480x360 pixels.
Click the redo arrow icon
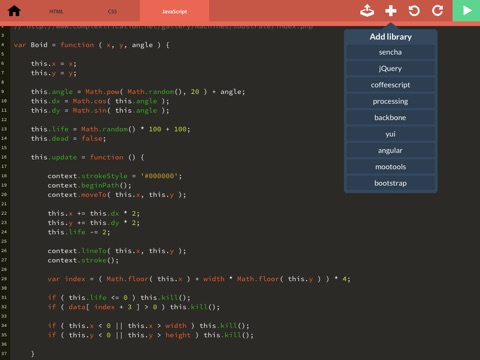click(x=437, y=11)
